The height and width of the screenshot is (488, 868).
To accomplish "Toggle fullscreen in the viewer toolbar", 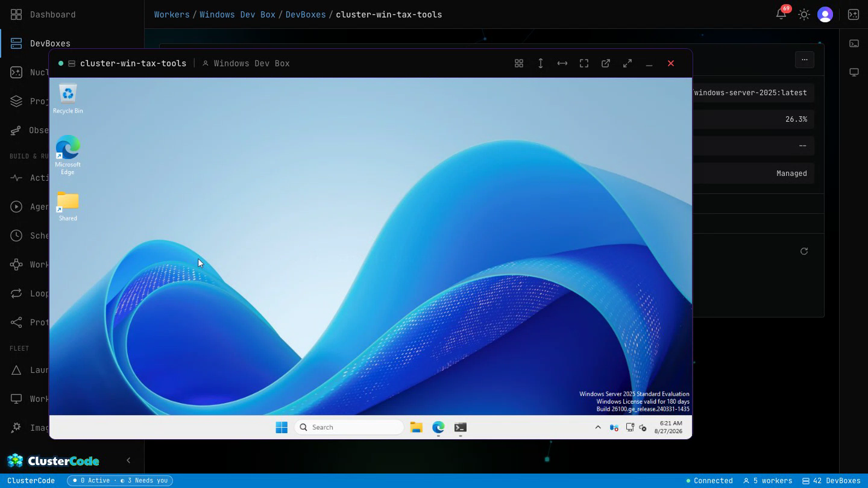I will tap(584, 63).
